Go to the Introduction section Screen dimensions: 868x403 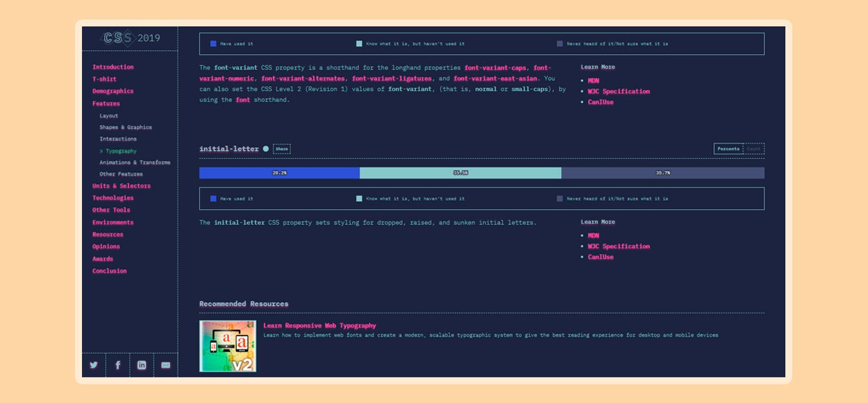(x=112, y=67)
